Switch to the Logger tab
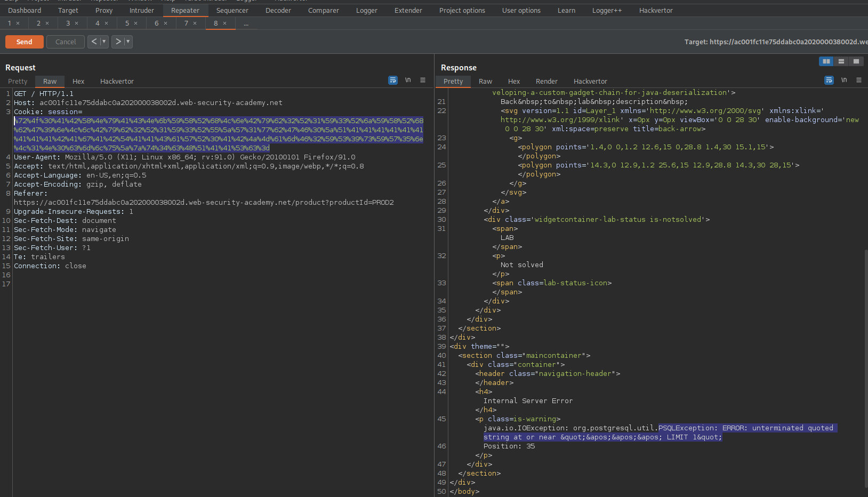 [x=367, y=10]
